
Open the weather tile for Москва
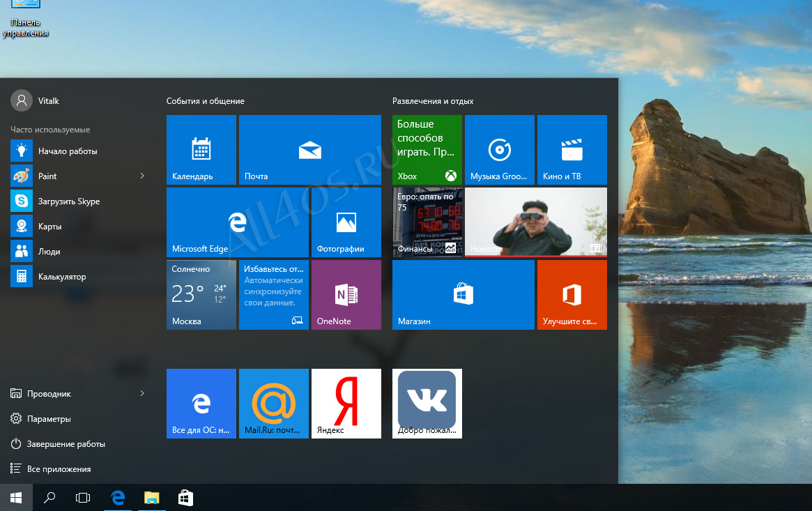[x=201, y=295]
